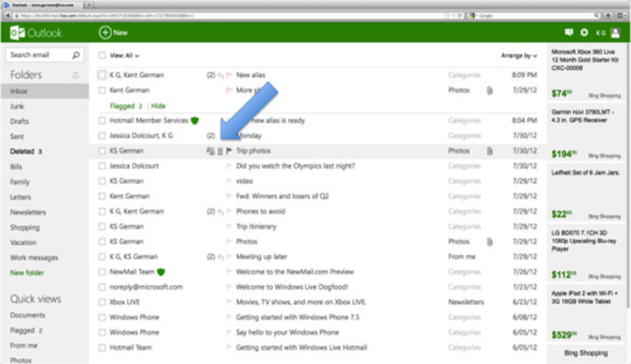Click the search magnifier icon
631x364 pixels.
(76, 55)
